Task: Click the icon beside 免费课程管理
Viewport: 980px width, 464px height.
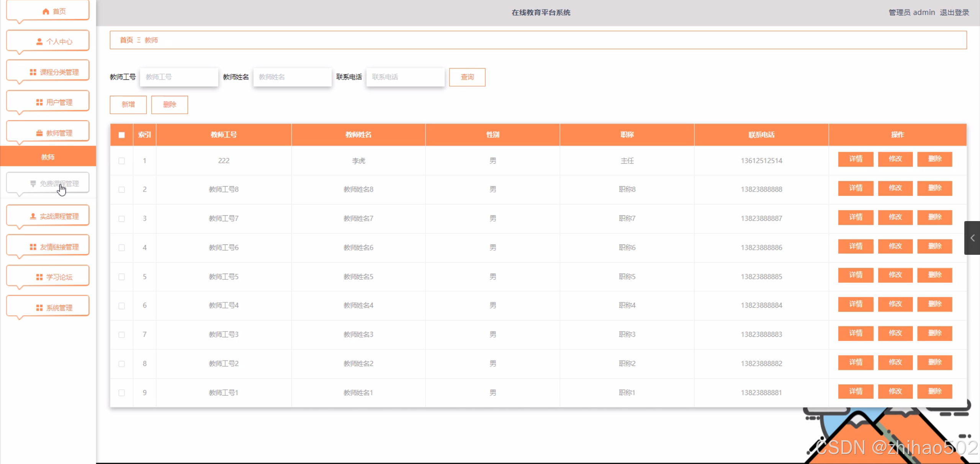Action: [33, 184]
